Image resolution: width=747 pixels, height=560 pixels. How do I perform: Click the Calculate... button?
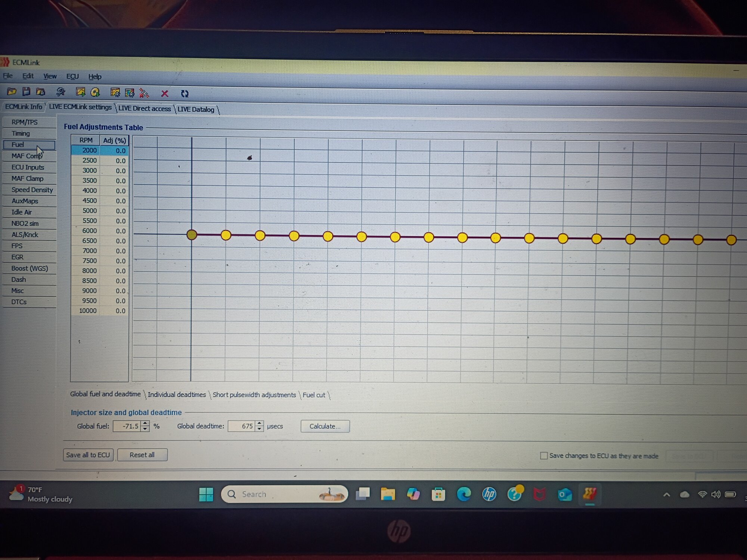coord(325,426)
